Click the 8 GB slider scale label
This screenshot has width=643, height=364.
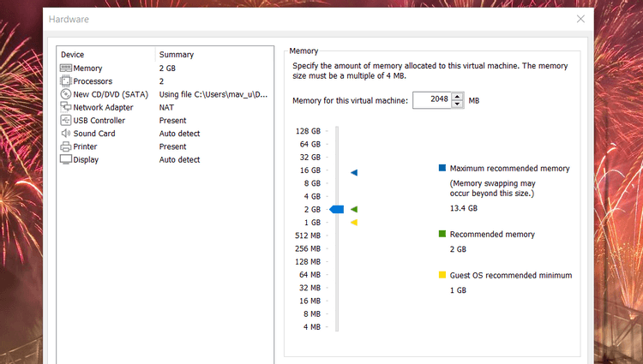[x=312, y=183]
